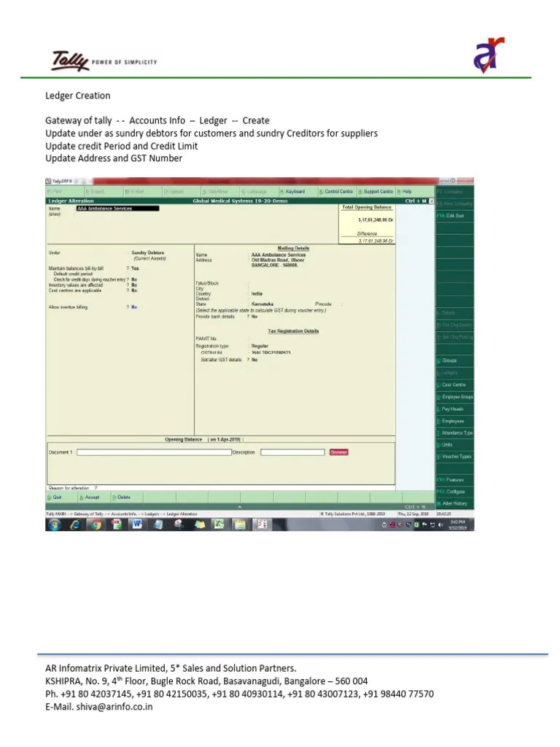Click the Ledgers button in right panel
This screenshot has width=560, height=747.
455,373
